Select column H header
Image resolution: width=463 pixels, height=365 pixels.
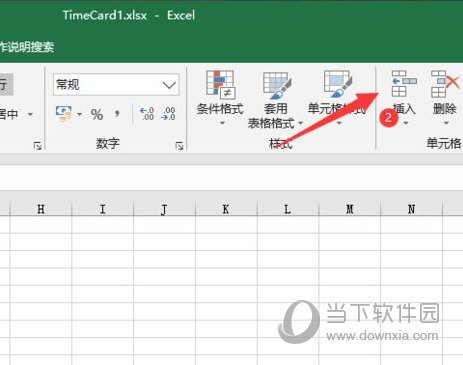pos(41,209)
